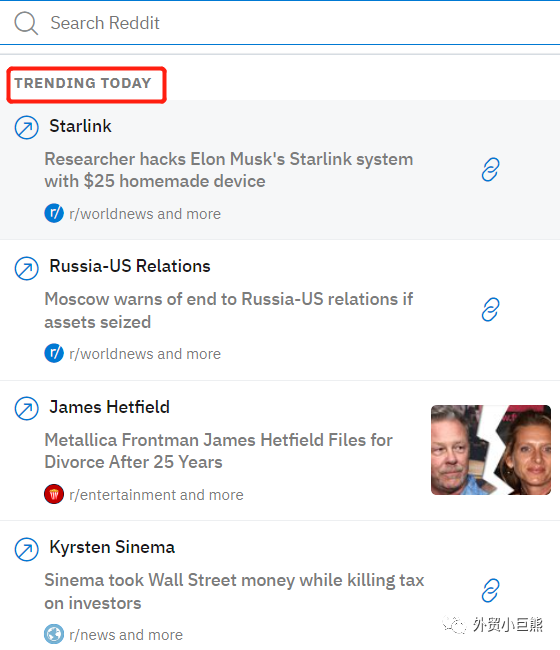
Task: Open the Sinema took Wall Street money headline
Action: point(234,592)
